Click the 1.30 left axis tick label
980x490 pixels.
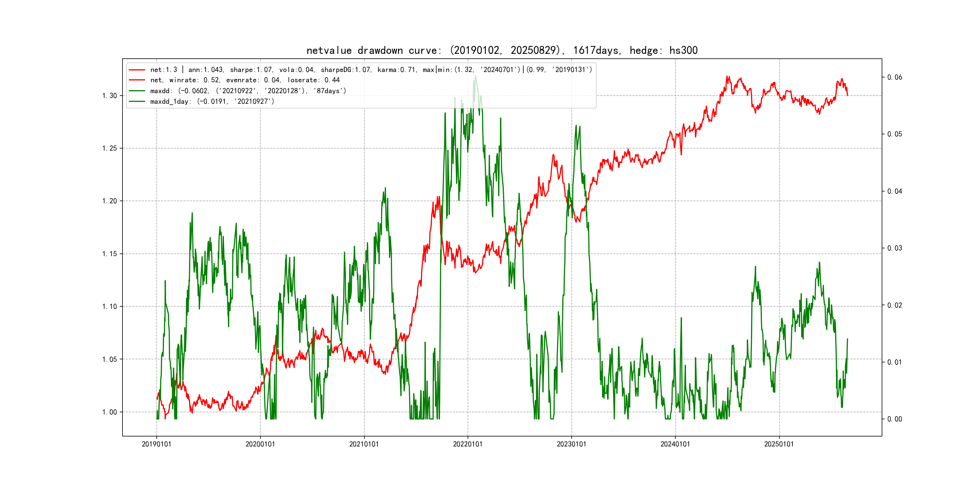(109, 96)
